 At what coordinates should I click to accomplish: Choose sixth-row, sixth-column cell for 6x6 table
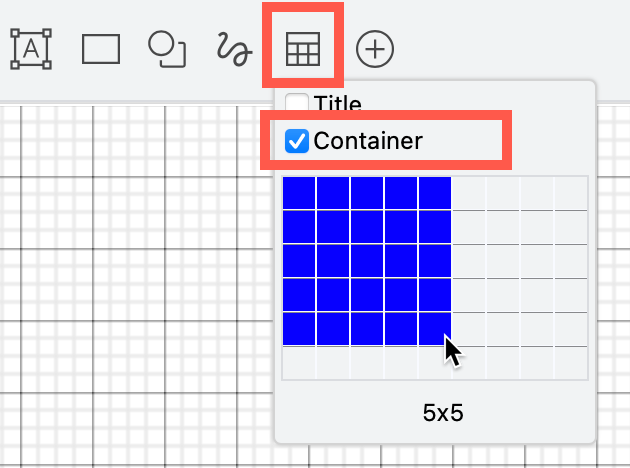[x=469, y=362]
